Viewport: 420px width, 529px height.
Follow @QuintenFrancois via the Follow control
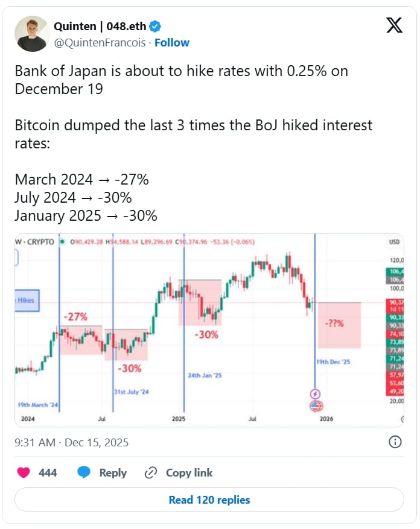[x=173, y=42]
